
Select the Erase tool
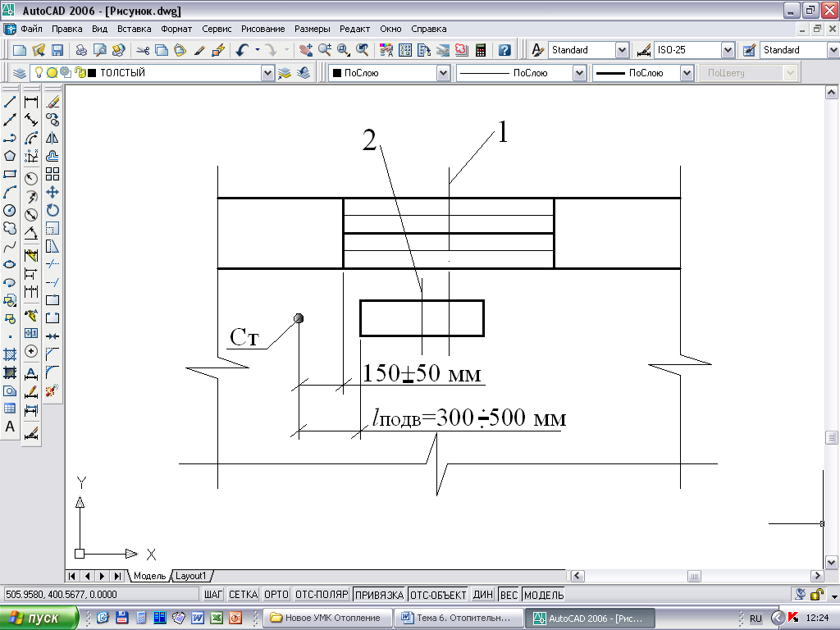pyautogui.click(x=52, y=101)
